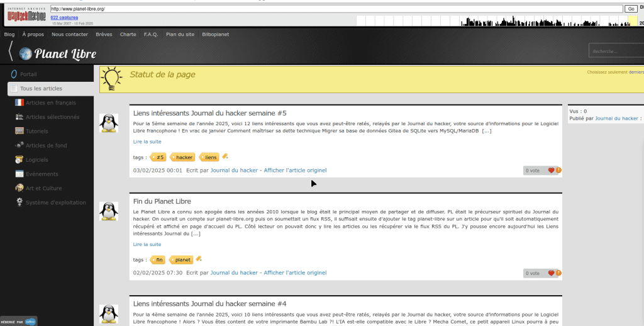This screenshot has height=326, width=644.
Task: Click the Recherche search box
Action: (616, 51)
